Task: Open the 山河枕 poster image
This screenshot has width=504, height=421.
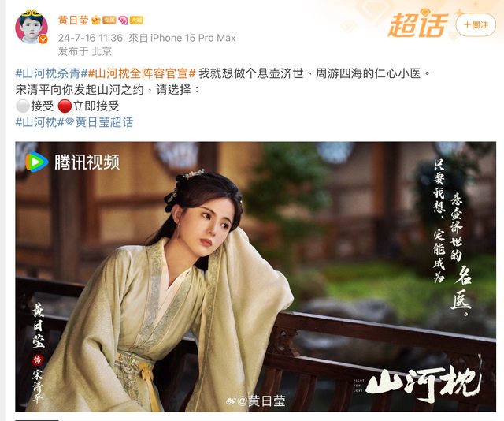Action: [x=255, y=277]
